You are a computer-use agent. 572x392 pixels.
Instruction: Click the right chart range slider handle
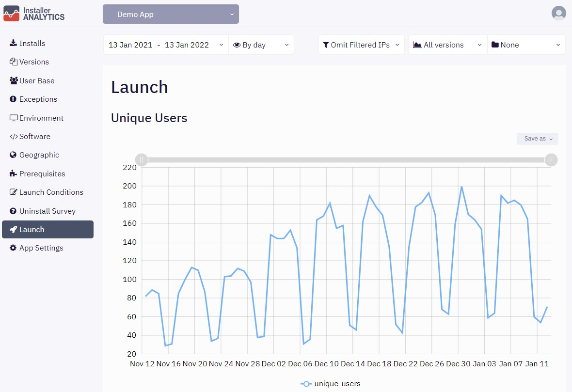click(551, 160)
